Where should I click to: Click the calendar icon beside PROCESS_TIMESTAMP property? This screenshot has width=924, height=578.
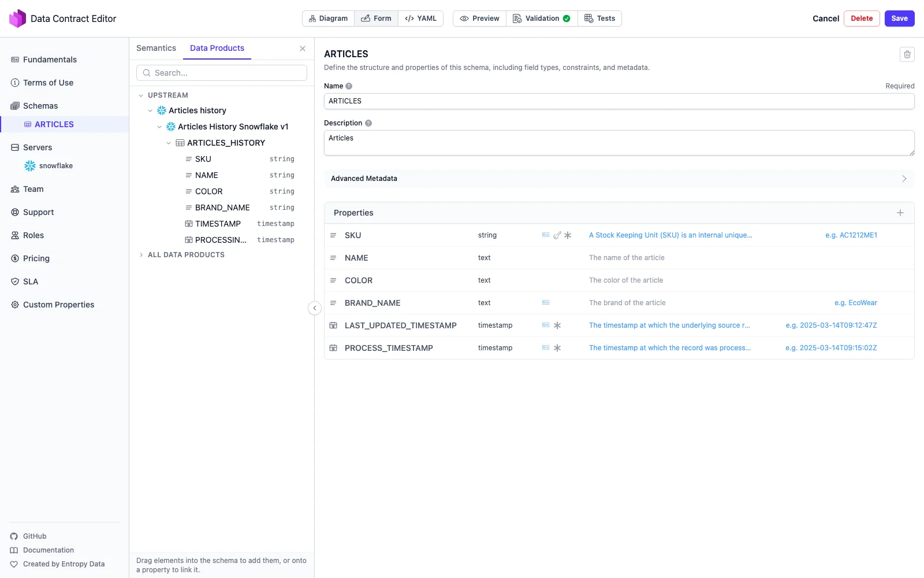[333, 348]
